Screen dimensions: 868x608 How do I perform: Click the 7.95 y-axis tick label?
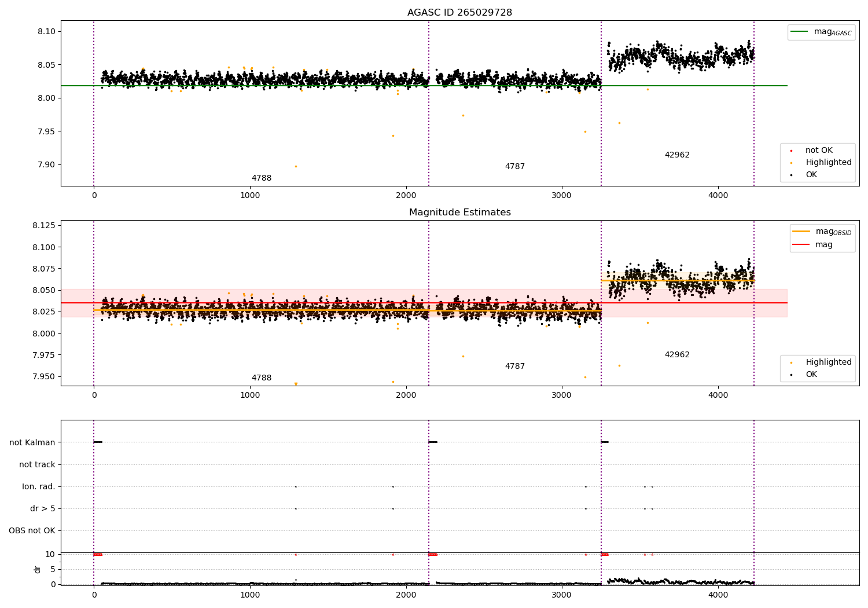coord(47,131)
